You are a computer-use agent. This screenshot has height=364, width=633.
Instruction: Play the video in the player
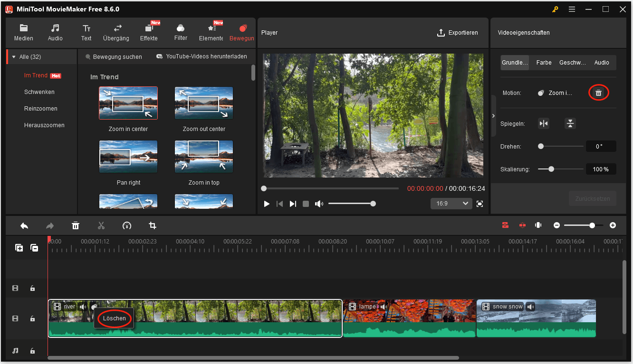267,204
